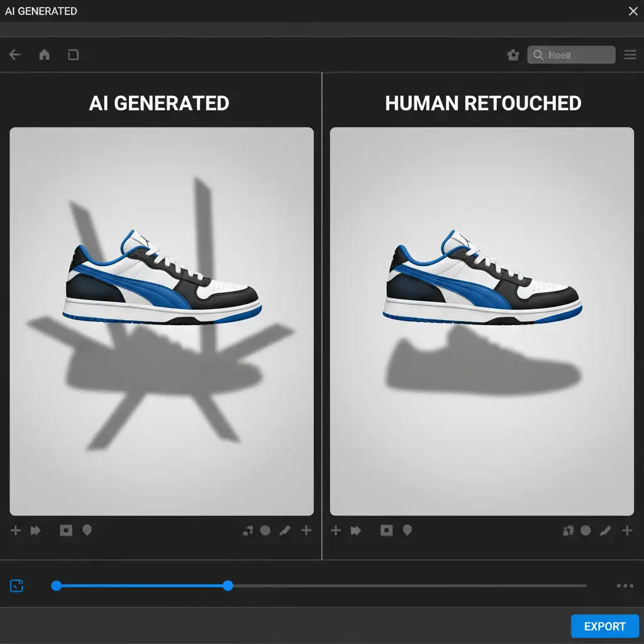Image resolution: width=644 pixels, height=644 pixels.
Task: Click the camera icon left of search
Action: click(x=513, y=55)
